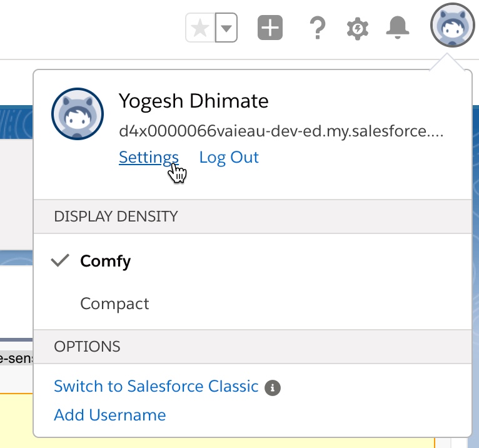Add Username option link

click(110, 415)
